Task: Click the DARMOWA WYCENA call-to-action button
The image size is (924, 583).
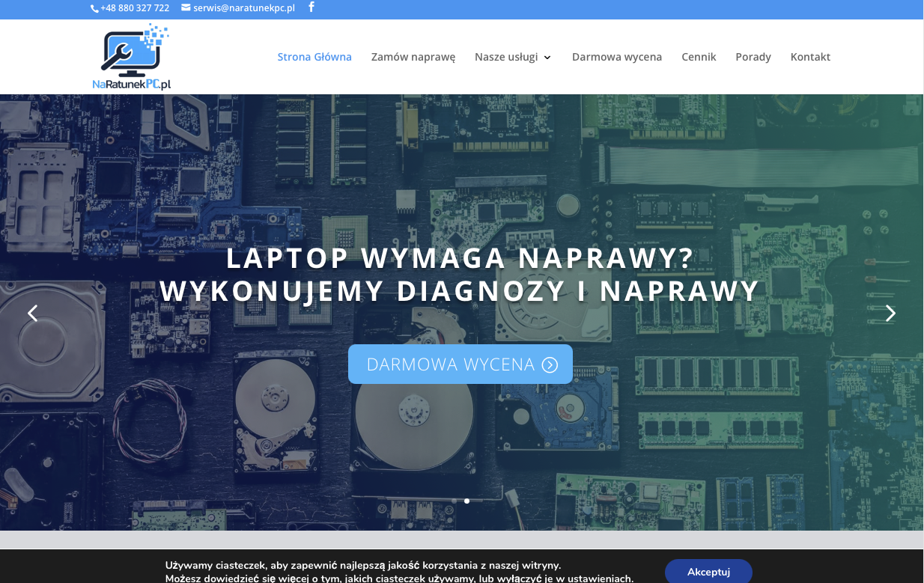Action: pos(460,364)
